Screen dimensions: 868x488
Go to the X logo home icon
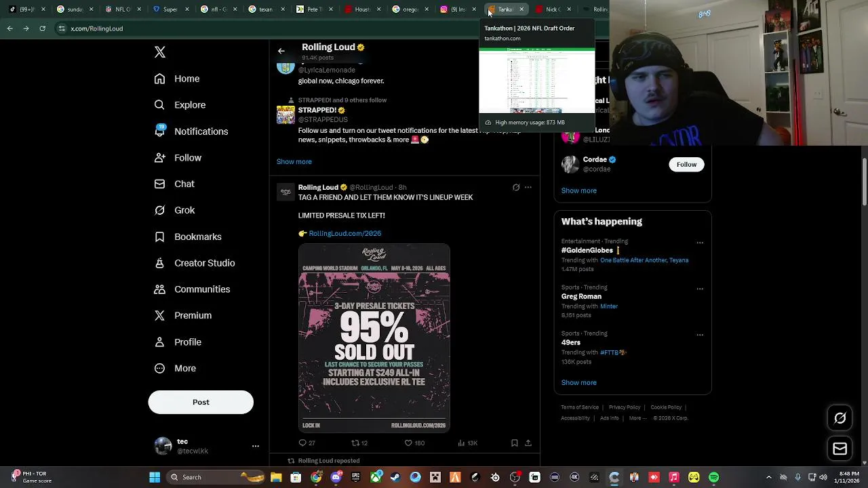160,52
